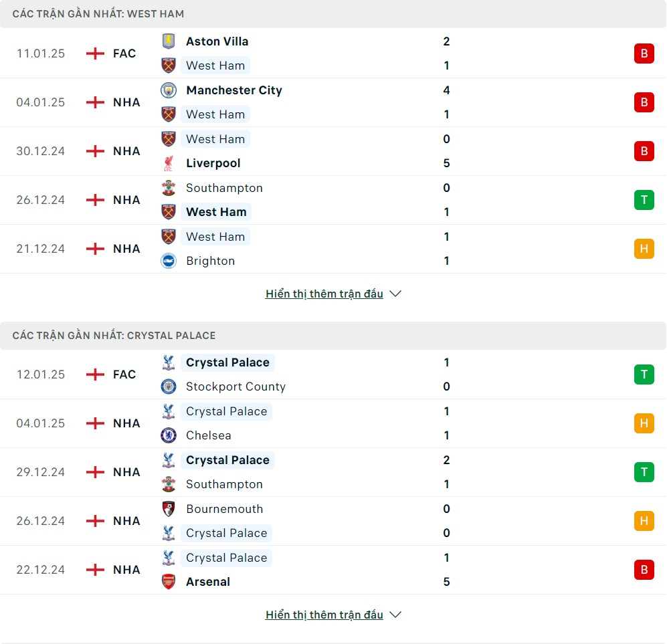The height and width of the screenshot is (644, 667).
Task: Click the Manchester City club crest
Action: (x=169, y=90)
